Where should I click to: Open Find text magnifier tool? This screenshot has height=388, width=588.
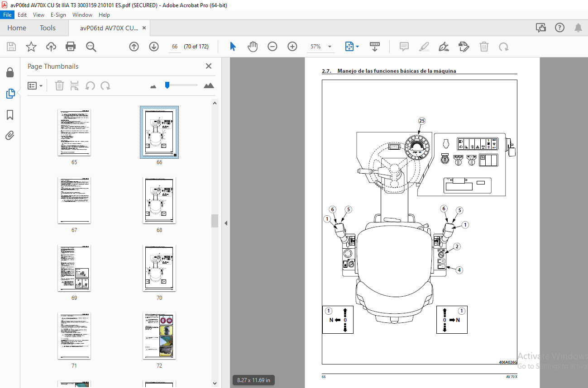point(91,47)
